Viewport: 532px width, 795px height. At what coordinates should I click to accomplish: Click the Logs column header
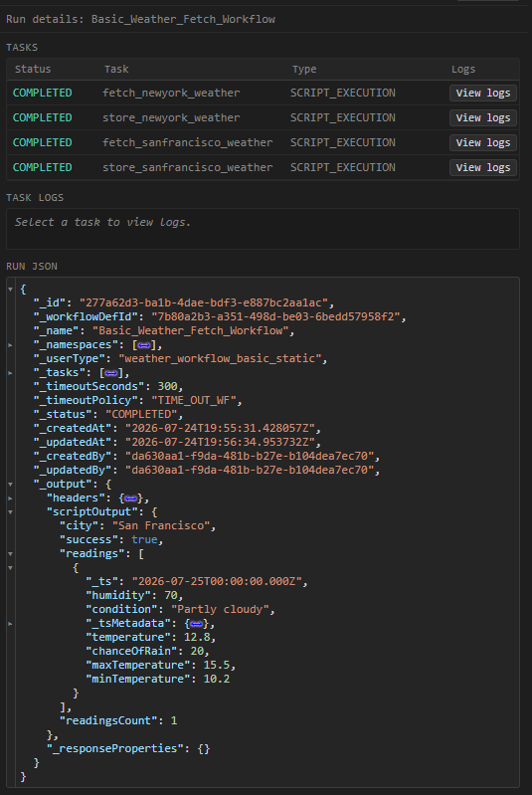click(463, 69)
